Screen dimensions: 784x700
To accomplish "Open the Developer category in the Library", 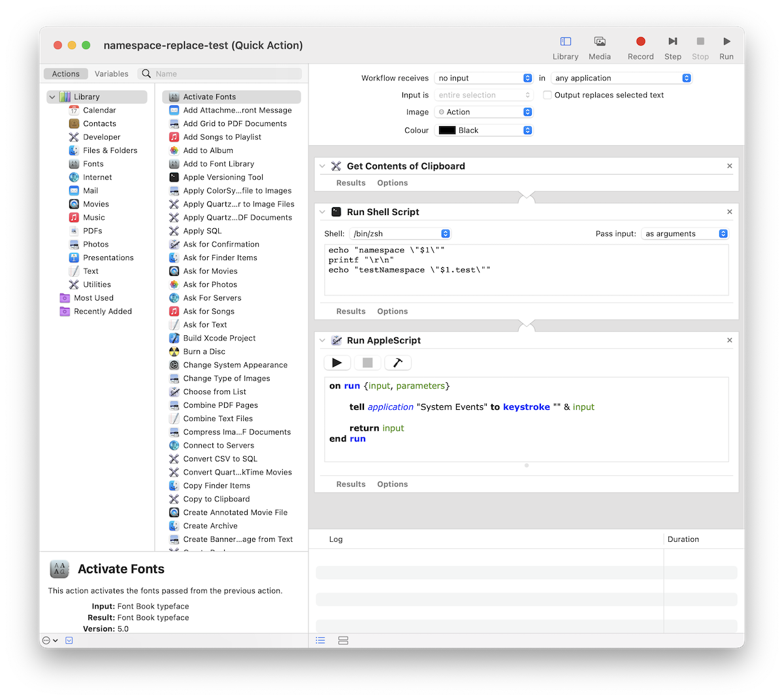I will 101,137.
